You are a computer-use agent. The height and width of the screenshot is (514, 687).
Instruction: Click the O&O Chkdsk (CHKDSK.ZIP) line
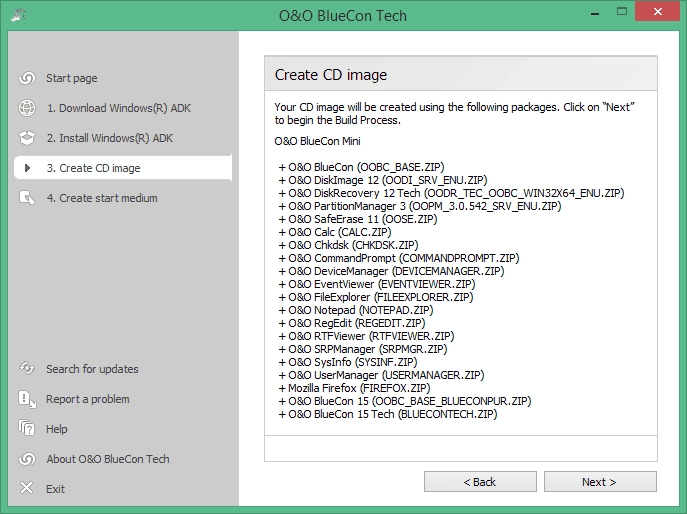348,245
